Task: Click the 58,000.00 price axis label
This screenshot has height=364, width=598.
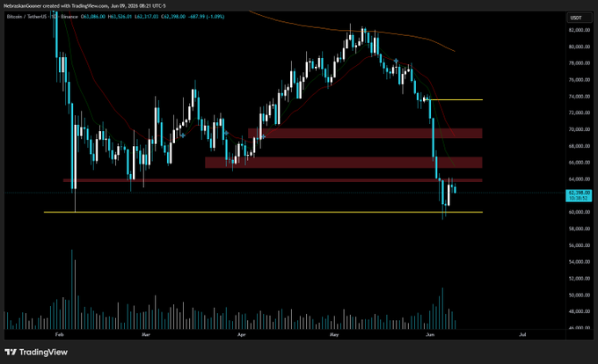Action: pos(580,229)
